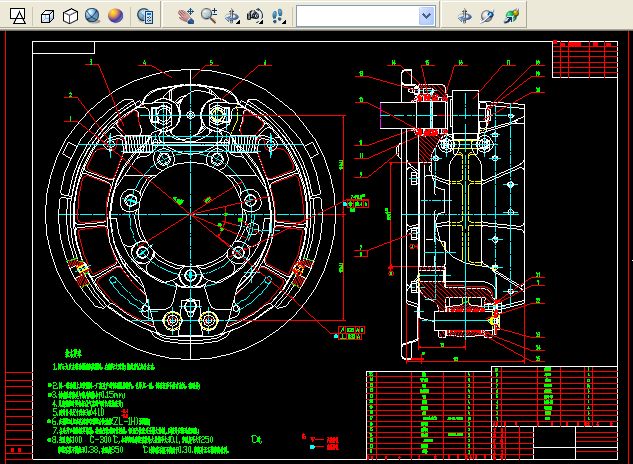The image size is (633, 464).
Task: Select the 2D Wireframe visual style icon
Action: click(17, 16)
